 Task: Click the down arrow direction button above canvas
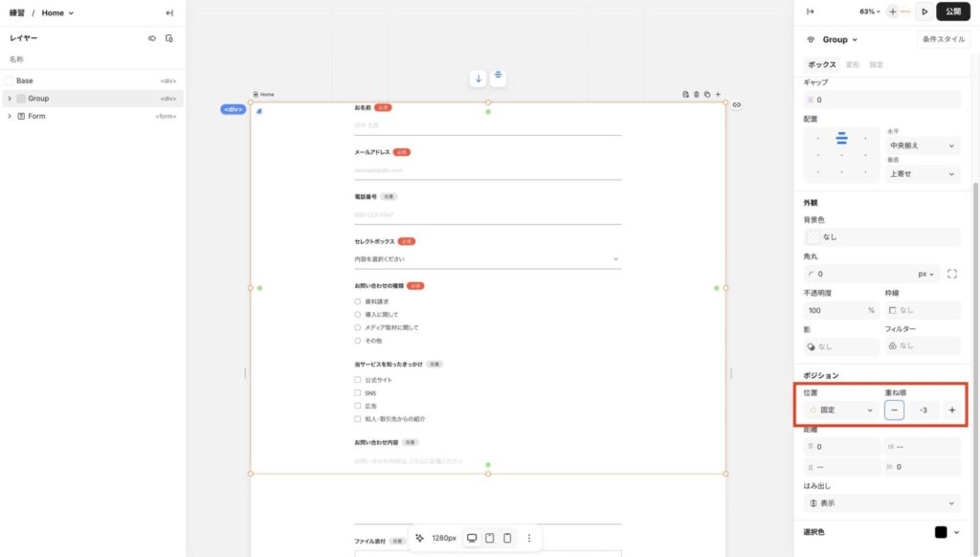tap(479, 78)
